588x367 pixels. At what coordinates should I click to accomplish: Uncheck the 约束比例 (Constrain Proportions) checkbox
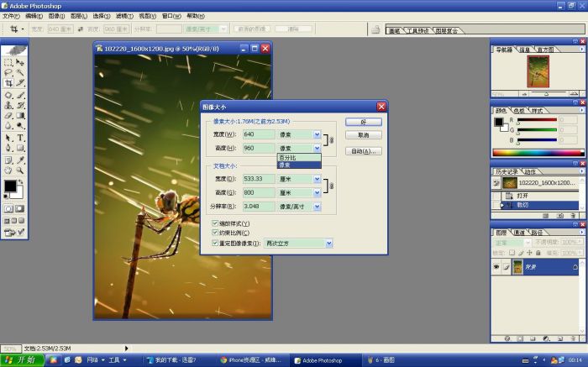214,233
